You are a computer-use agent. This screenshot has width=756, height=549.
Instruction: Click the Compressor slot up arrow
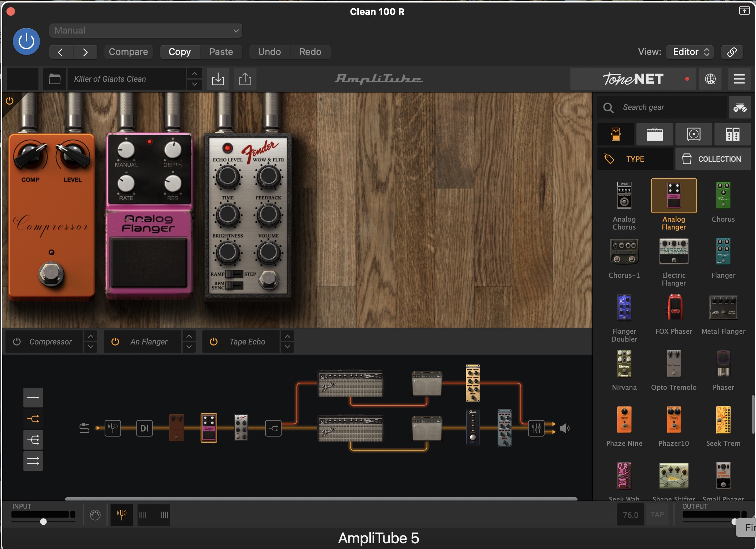click(x=91, y=336)
